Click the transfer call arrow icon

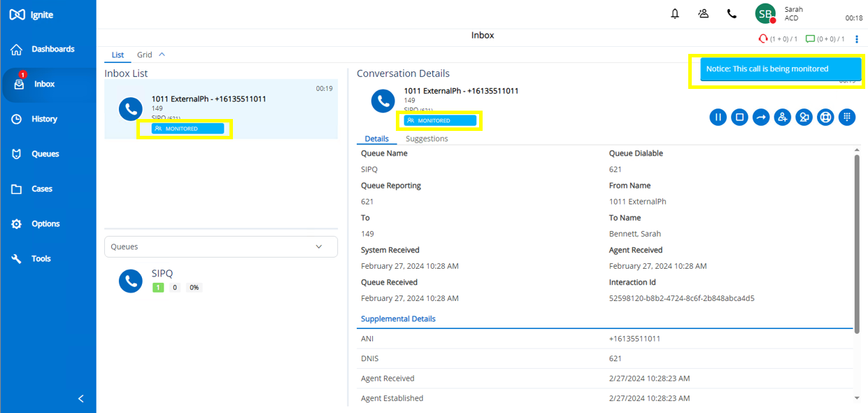[x=761, y=117]
